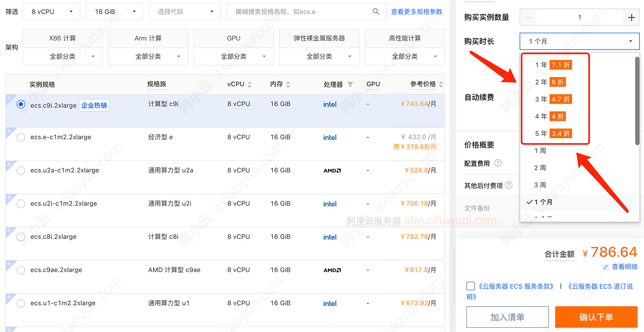The height and width of the screenshot is (332, 644).
Task: Expand plus corner of ecs.u2i-c1m2.2xlarge row
Action: (x=9, y=197)
